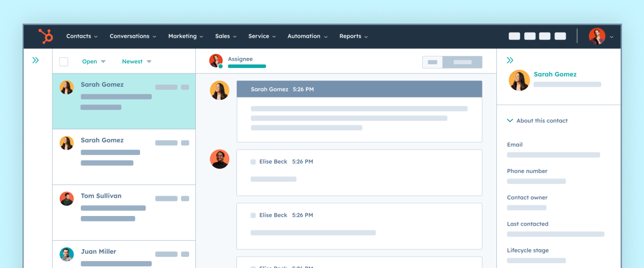Click last navbar utility button left of avatar
This screenshot has height=268, width=644.
click(x=560, y=36)
